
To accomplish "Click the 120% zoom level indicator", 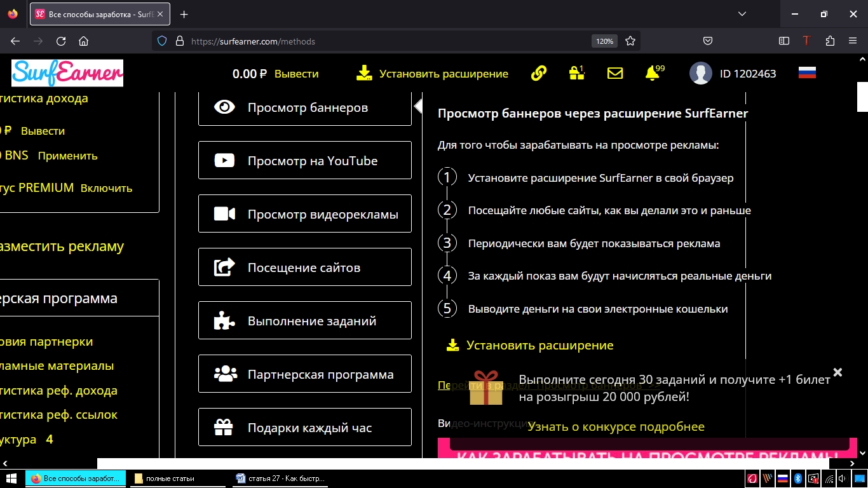I will coord(604,41).
